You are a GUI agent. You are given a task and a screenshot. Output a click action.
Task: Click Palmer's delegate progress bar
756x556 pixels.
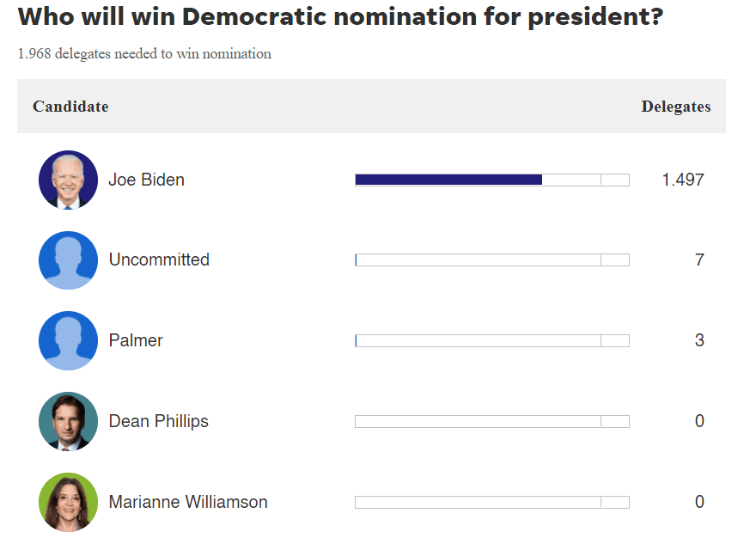tap(491, 340)
